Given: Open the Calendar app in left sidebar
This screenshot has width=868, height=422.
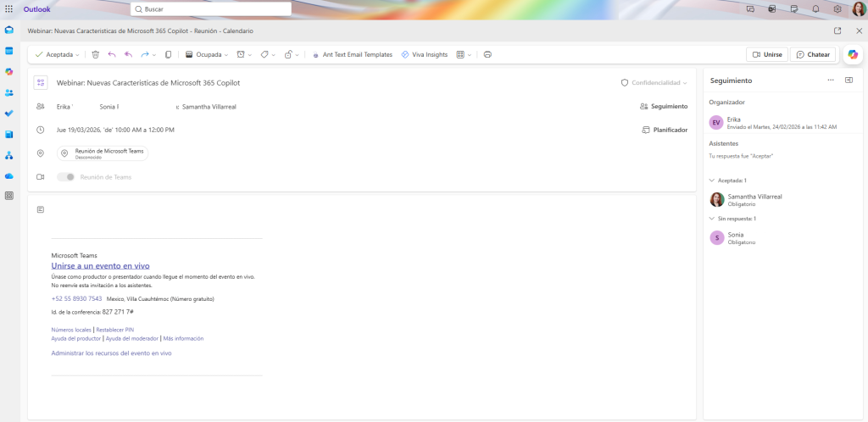Looking at the screenshot, I should tap(9, 51).
